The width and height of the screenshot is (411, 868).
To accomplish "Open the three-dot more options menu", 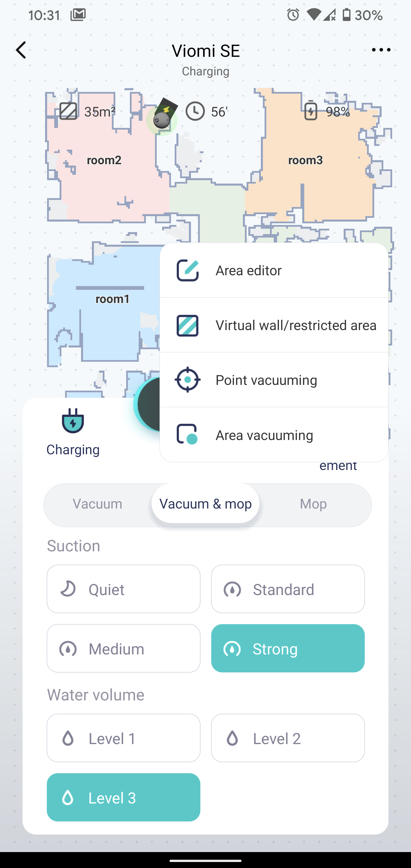I will tap(381, 50).
